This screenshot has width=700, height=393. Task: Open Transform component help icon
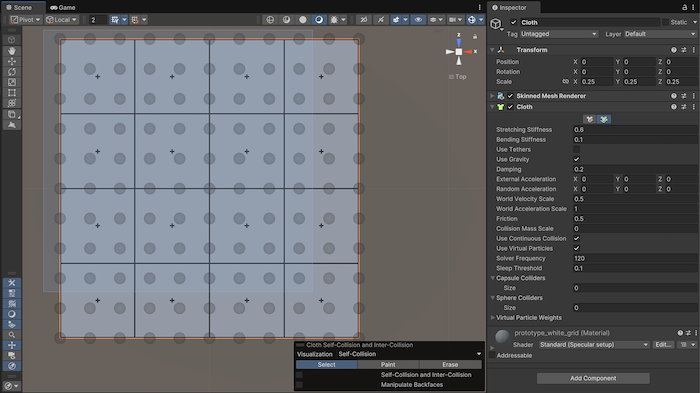pyautogui.click(x=674, y=50)
